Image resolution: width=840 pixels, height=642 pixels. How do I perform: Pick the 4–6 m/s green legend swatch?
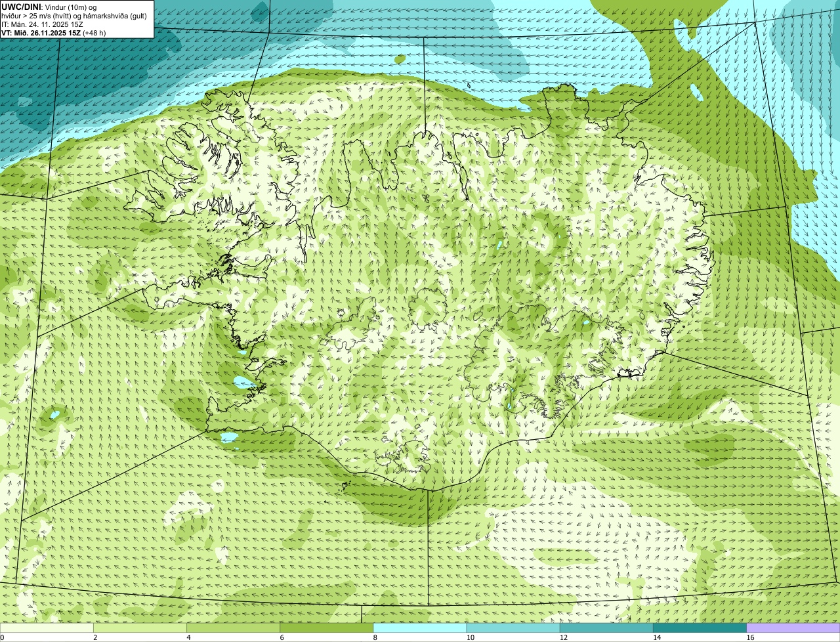233,628
